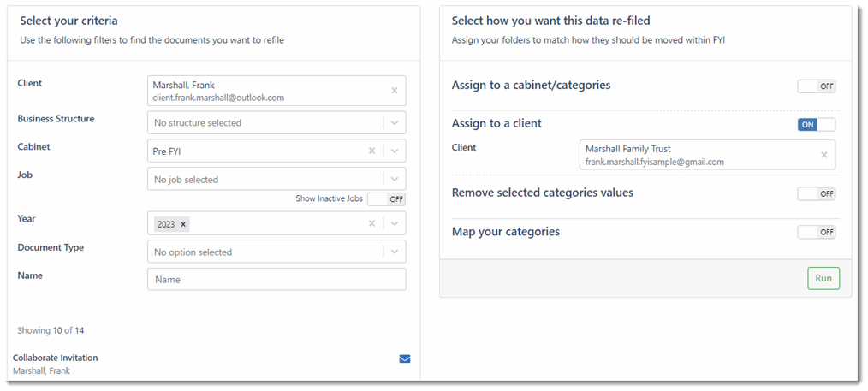Click 'Select how you want this data re-filed' heading
The image size is (868, 391).
(x=550, y=21)
